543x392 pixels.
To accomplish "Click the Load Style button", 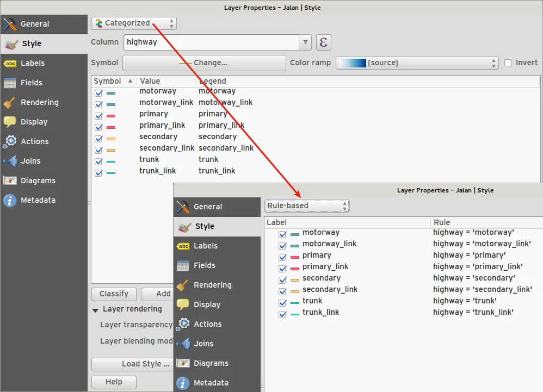I will (x=145, y=364).
